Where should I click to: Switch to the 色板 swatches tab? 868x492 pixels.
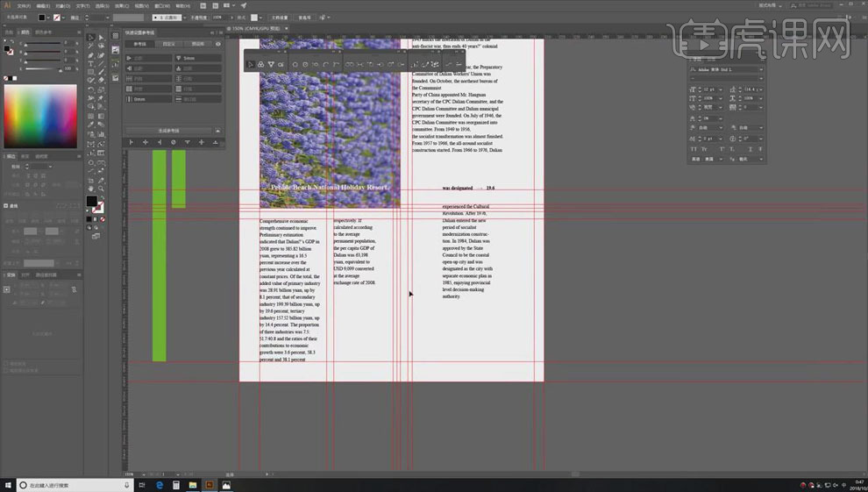click(x=9, y=32)
